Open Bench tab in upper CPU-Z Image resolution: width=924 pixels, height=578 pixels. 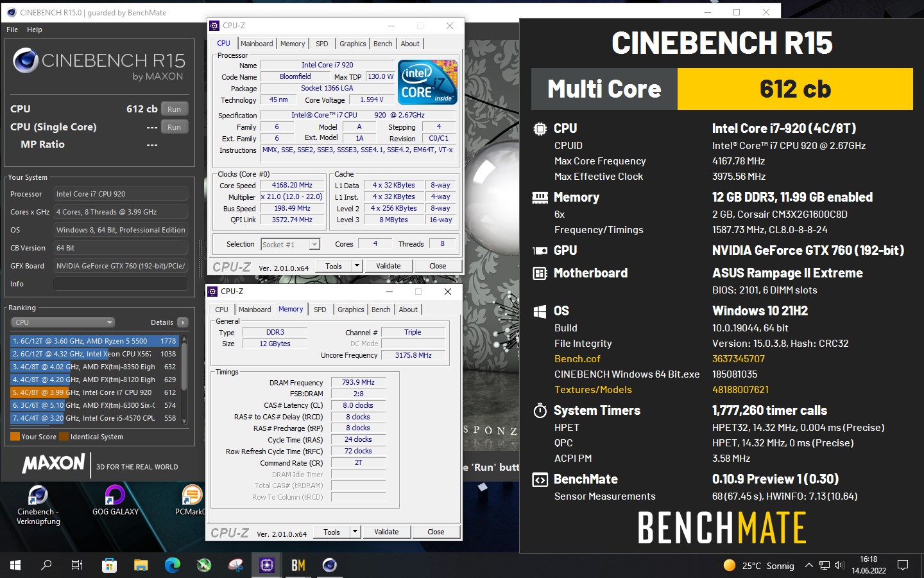(x=383, y=44)
